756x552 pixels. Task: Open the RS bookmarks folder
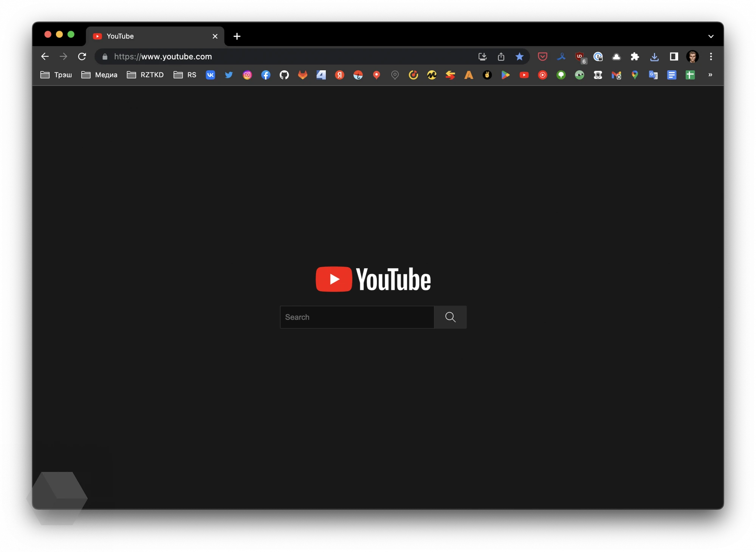tap(185, 75)
